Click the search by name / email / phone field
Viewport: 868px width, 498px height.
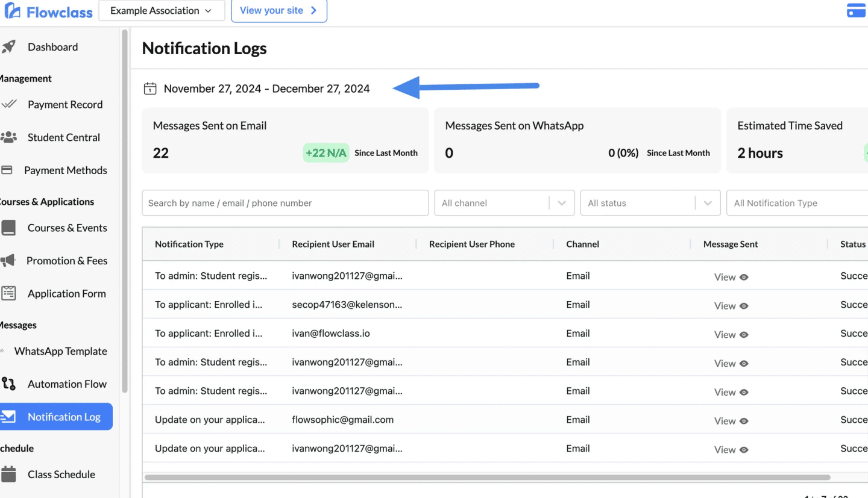(x=285, y=203)
